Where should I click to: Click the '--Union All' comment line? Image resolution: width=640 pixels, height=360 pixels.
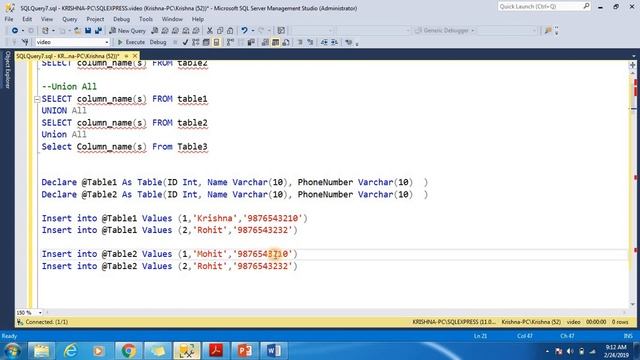tap(69, 87)
